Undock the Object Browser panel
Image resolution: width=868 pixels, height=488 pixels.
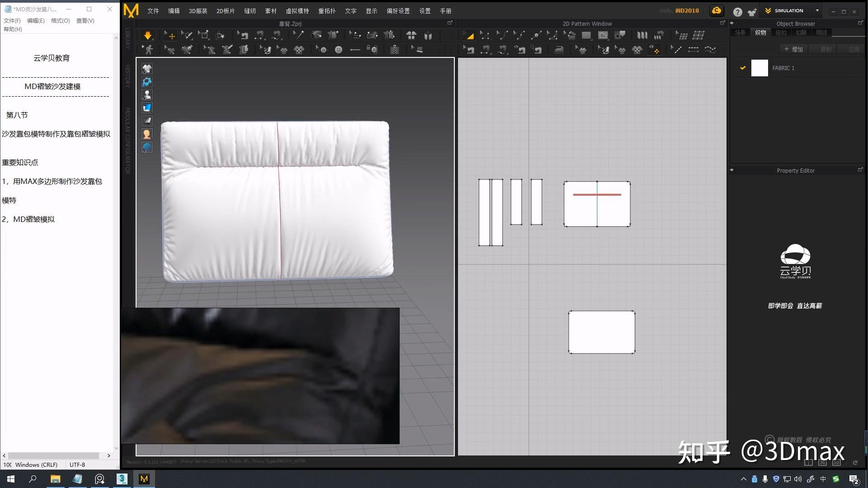pos(860,23)
